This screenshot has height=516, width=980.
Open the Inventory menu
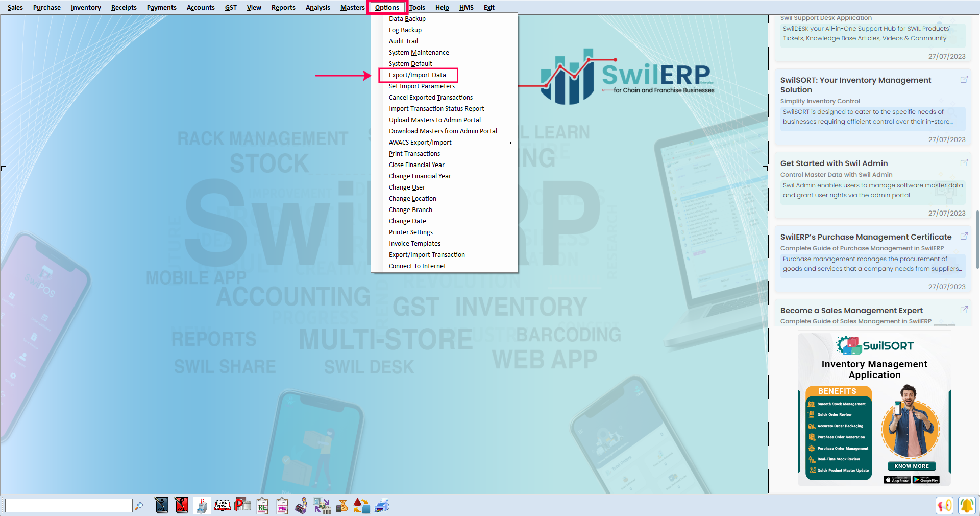(86, 7)
